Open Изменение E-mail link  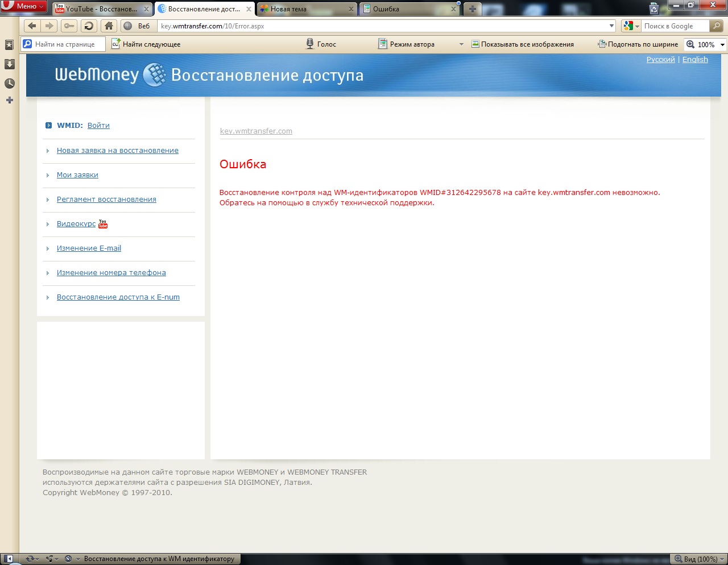click(x=89, y=248)
